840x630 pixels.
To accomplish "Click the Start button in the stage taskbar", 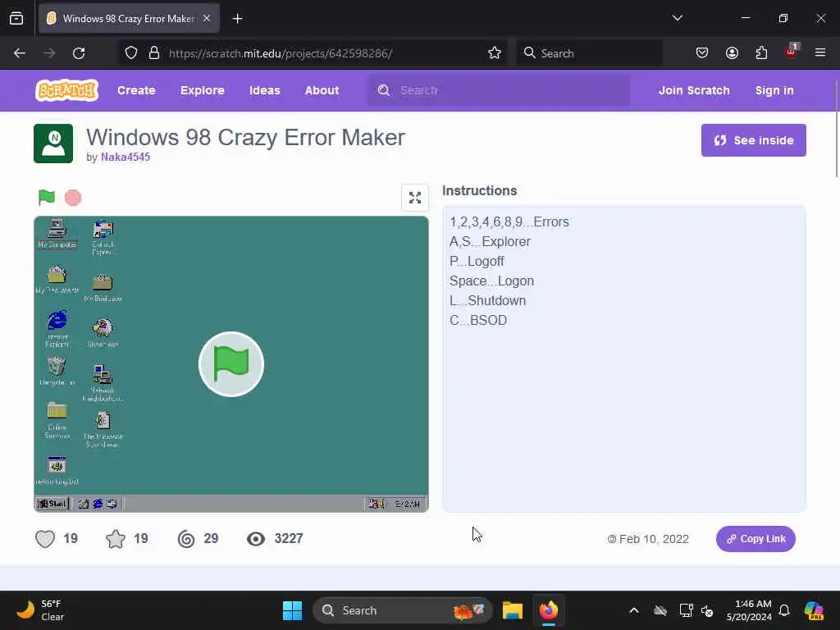I will pyautogui.click(x=52, y=504).
